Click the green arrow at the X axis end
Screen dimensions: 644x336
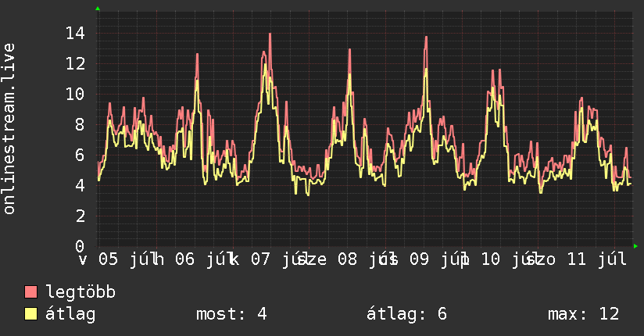635,246
